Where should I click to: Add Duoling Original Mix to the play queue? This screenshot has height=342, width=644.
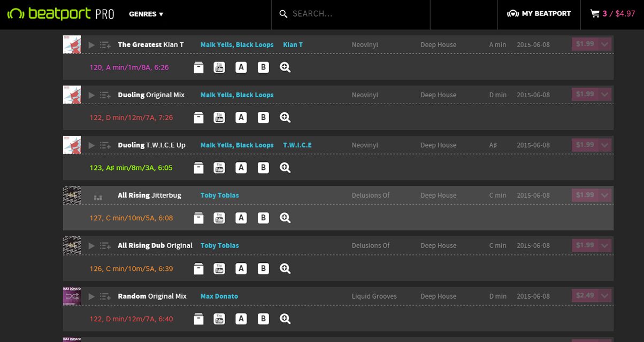105,95
